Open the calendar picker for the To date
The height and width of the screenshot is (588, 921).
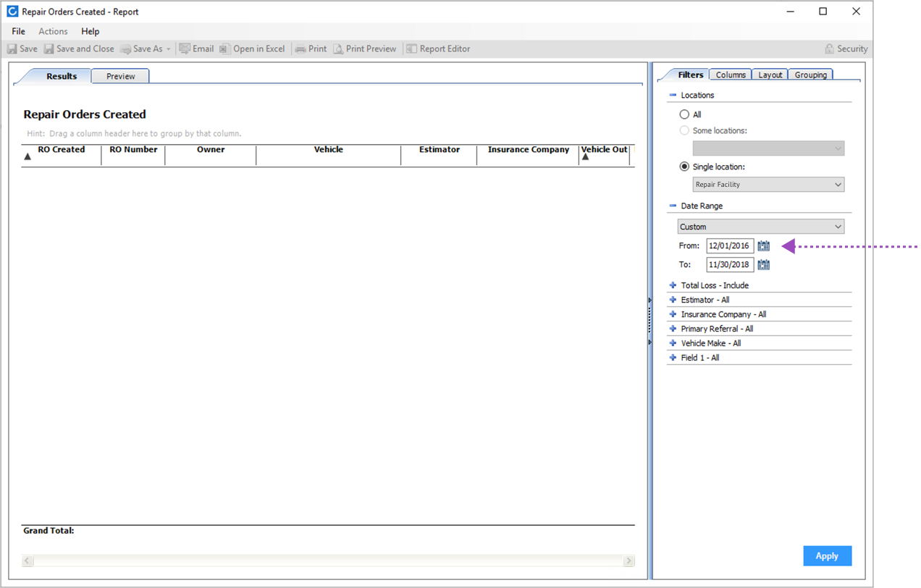763,264
